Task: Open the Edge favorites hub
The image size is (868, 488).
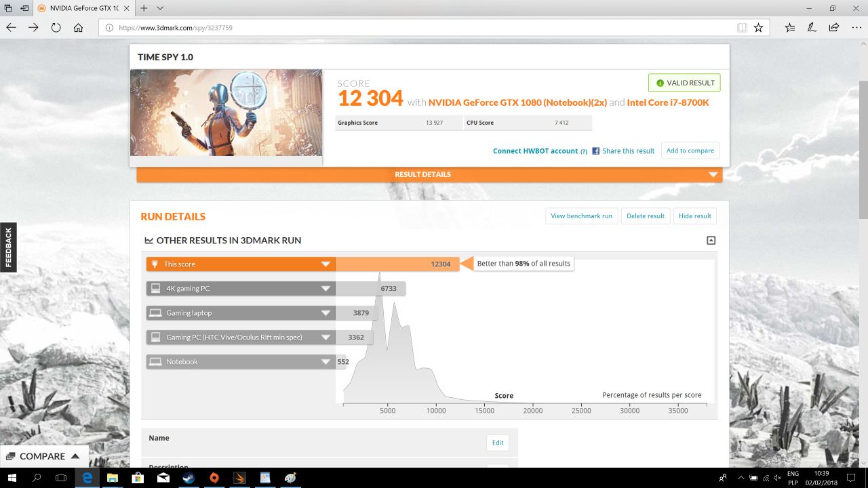Action: (x=790, y=28)
